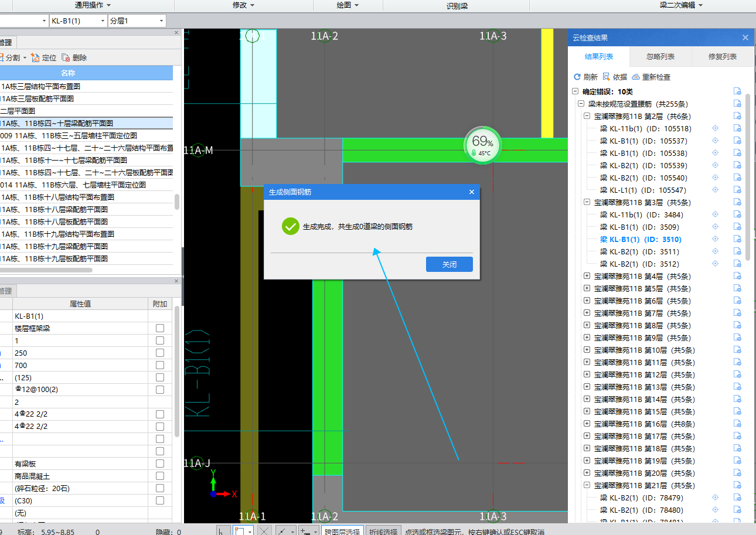The height and width of the screenshot is (535, 756).
Task: Collapse the 确定错误: 10类 tree node
Action: 575,91
